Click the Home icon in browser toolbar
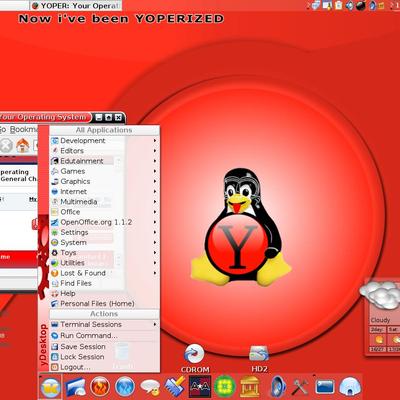The width and height of the screenshot is (400, 400). [23, 146]
